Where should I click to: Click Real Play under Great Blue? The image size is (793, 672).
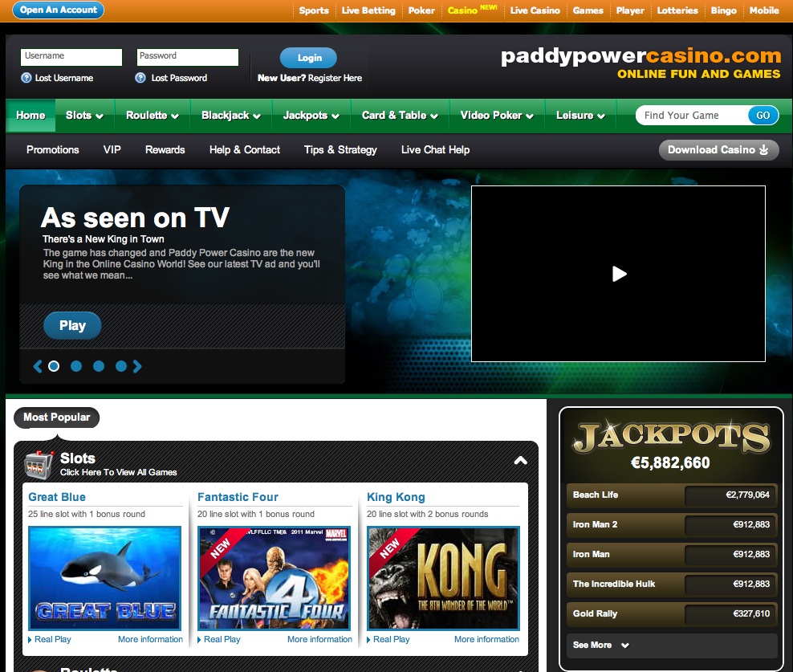tap(53, 639)
